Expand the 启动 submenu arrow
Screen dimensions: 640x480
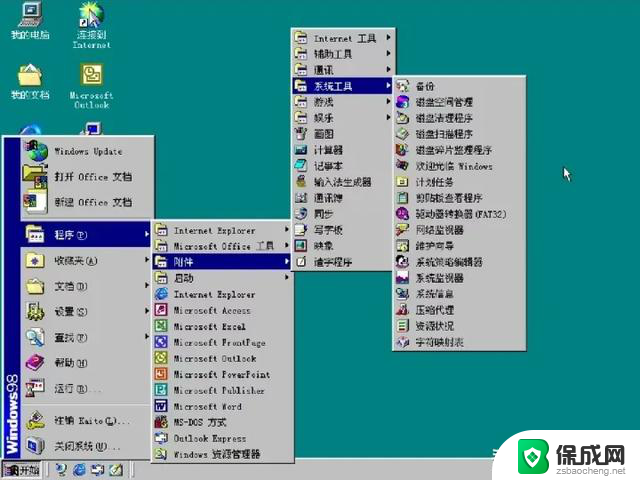click(287, 278)
